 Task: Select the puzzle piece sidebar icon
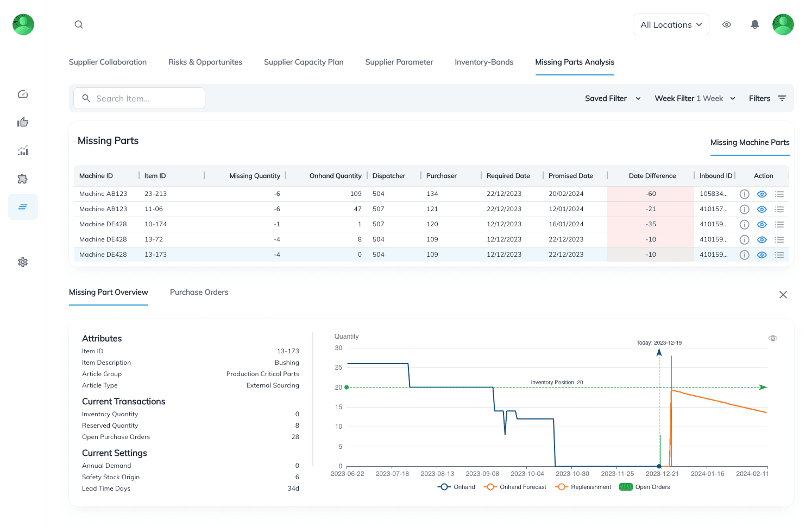coord(23,179)
